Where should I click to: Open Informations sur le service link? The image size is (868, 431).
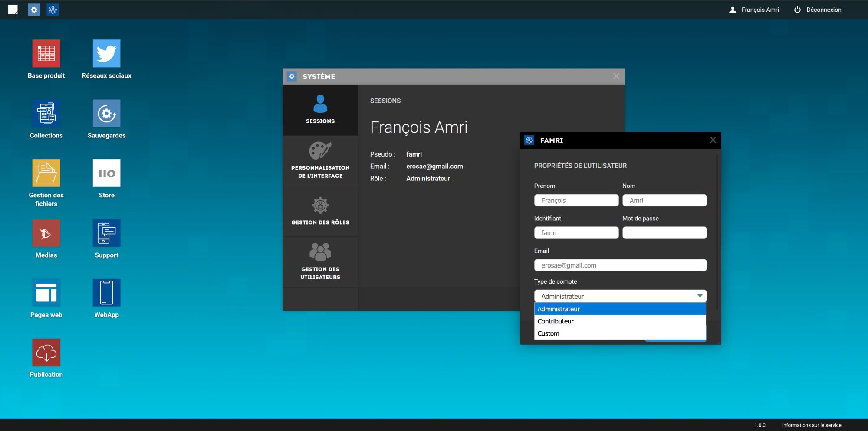tap(811, 425)
